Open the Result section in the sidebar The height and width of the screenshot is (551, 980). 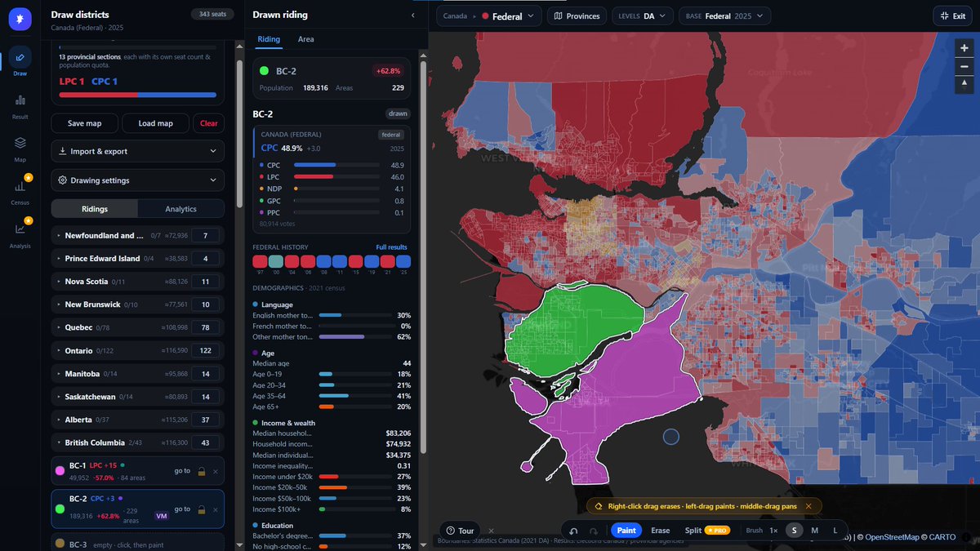click(20, 105)
